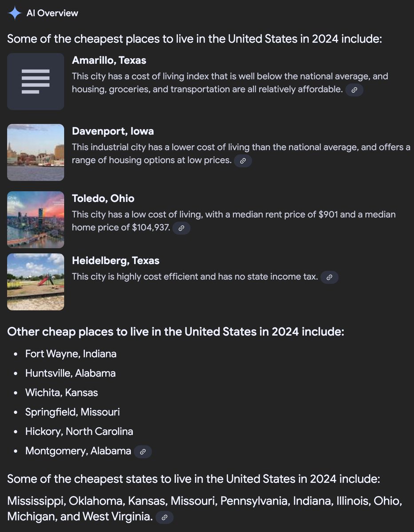This screenshot has height=532, width=414.
Task: Click the AI Overview sparkle icon
Action: coord(15,13)
